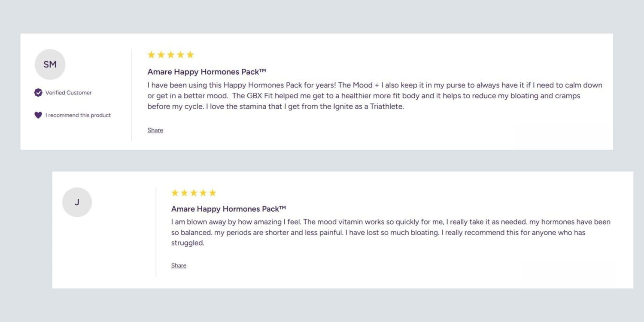
Task: Open Share link under SM's review
Action: (x=155, y=130)
